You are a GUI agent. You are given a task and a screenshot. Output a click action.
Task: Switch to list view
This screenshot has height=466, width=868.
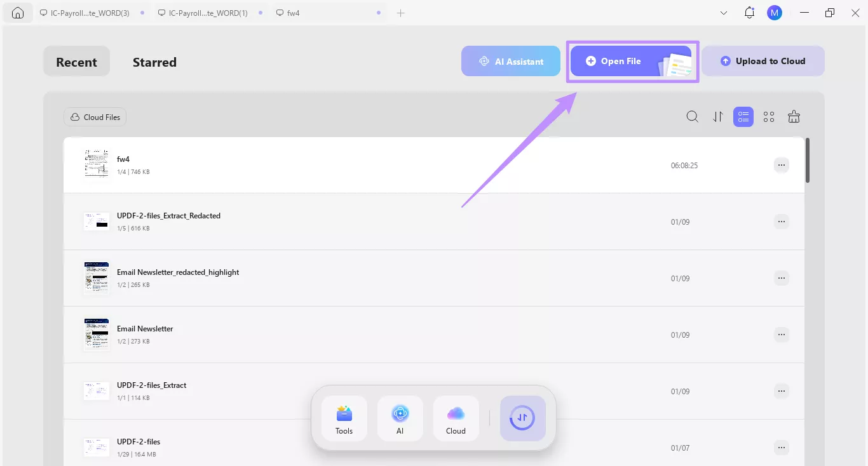743,117
